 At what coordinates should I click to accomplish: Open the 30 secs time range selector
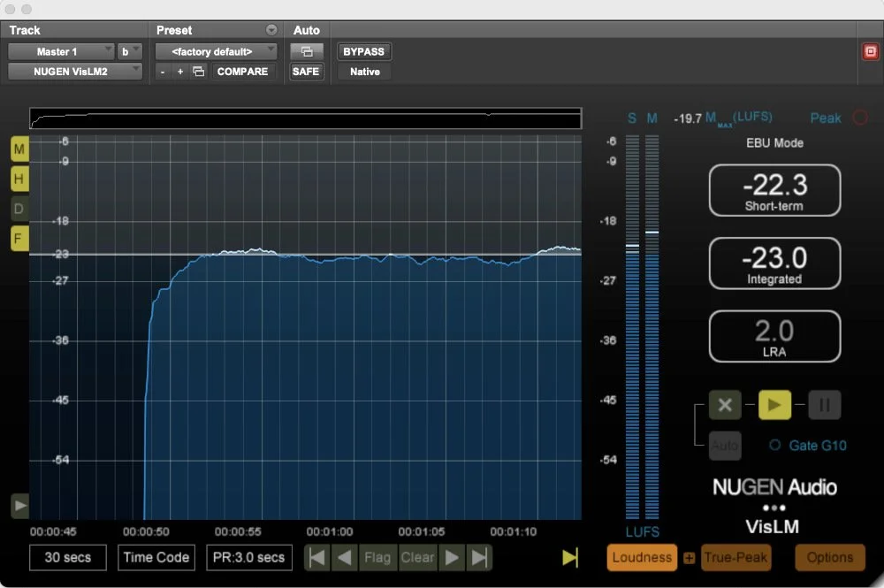(68, 558)
